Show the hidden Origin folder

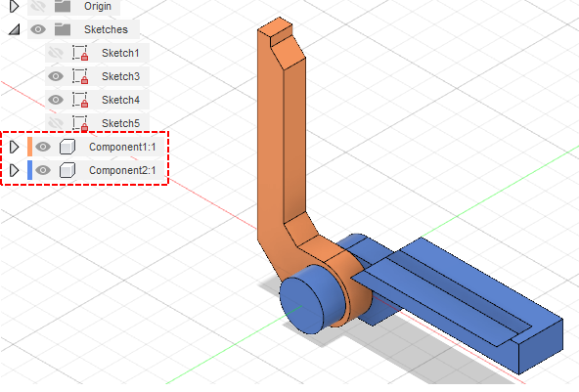38,6
